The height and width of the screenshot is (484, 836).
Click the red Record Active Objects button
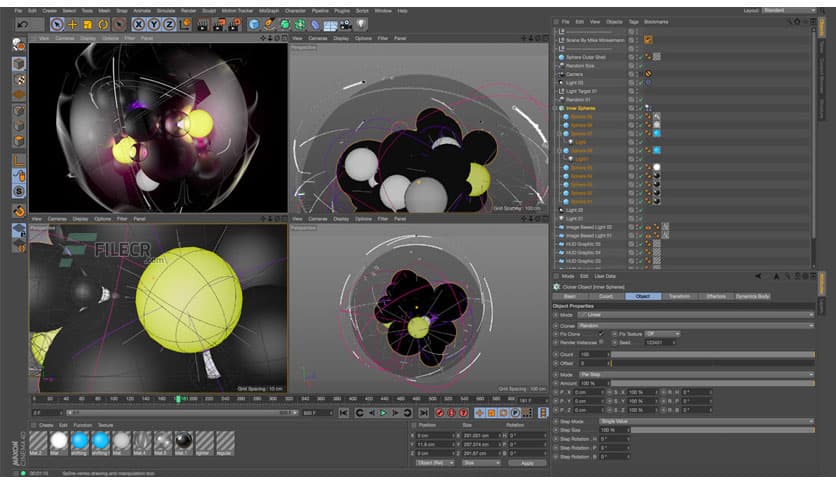439,413
